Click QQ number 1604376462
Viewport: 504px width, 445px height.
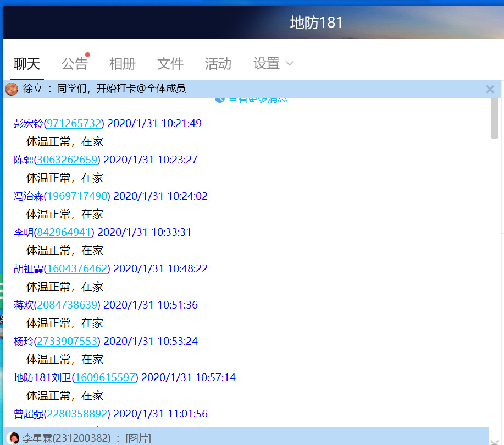point(77,269)
